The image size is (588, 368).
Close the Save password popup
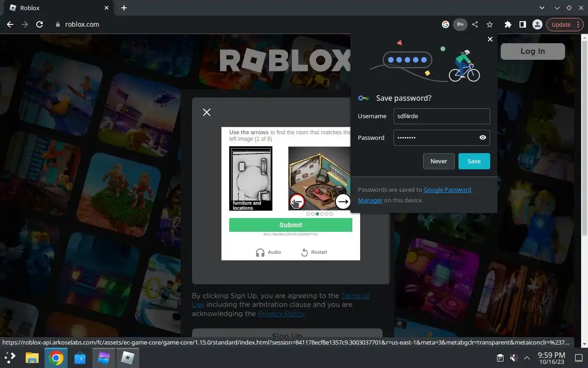pos(490,39)
